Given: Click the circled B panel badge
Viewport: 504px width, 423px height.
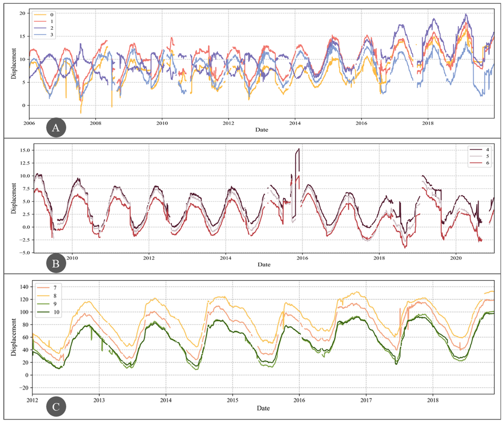Looking at the screenshot, I should point(56,263).
